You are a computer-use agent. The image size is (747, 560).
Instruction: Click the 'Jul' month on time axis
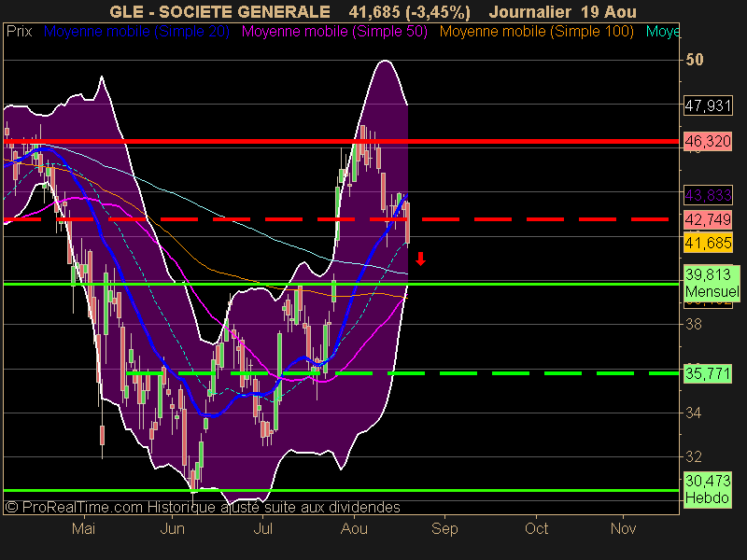(x=262, y=528)
